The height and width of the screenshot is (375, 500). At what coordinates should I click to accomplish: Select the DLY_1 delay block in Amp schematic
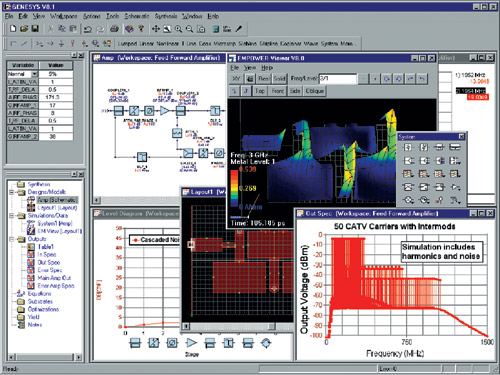tap(142, 157)
